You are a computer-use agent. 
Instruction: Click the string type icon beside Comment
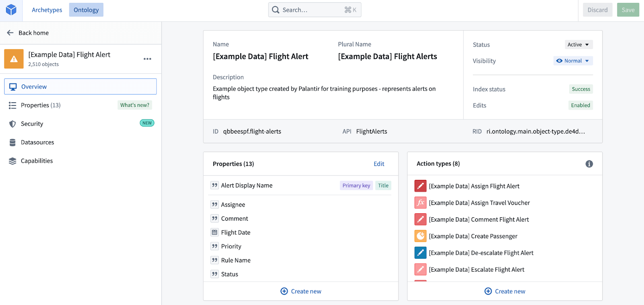[x=215, y=218]
